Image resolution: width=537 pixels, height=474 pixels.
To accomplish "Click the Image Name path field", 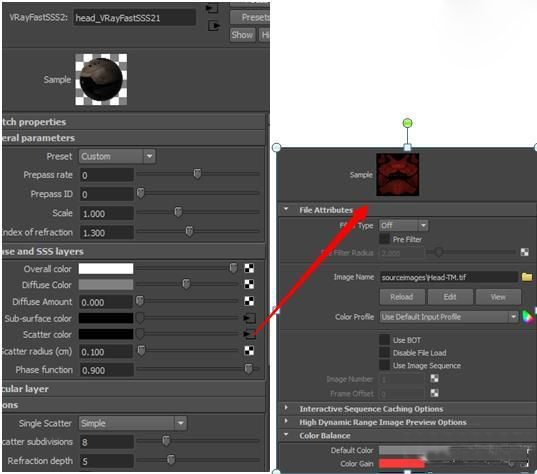I will click(448, 277).
